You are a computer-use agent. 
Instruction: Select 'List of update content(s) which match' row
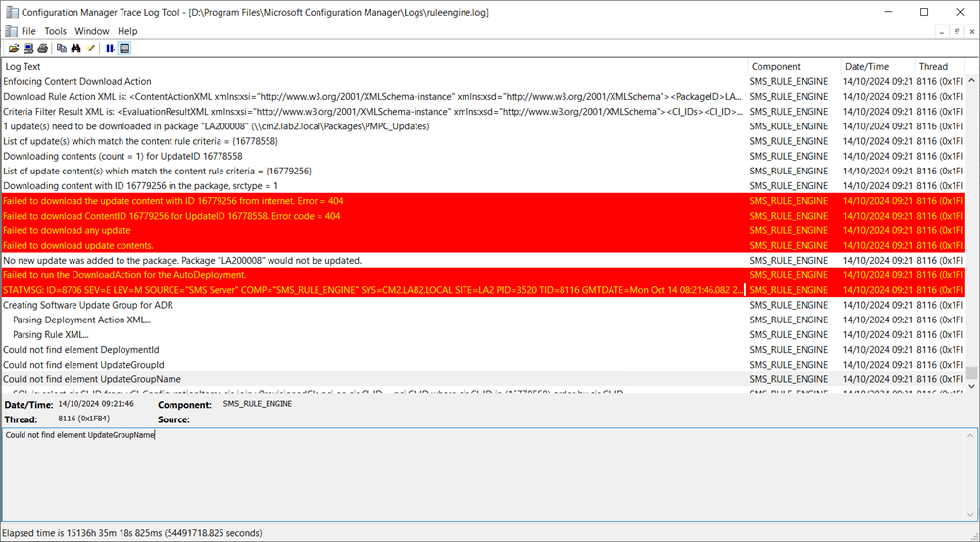[482, 171]
